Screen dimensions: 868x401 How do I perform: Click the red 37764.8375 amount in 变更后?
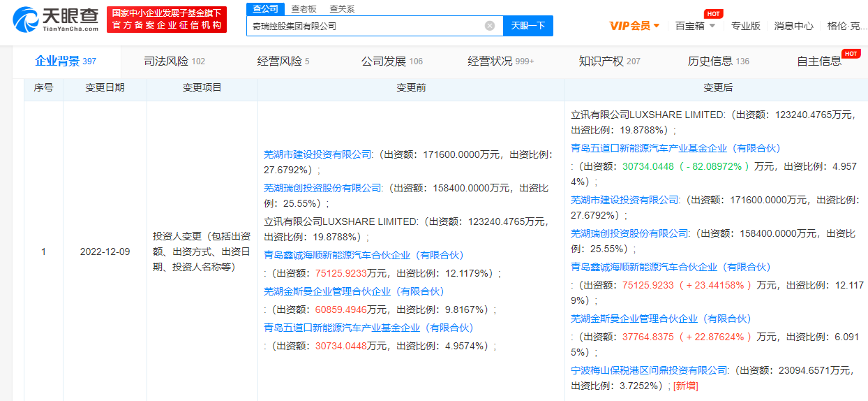pos(648,337)
